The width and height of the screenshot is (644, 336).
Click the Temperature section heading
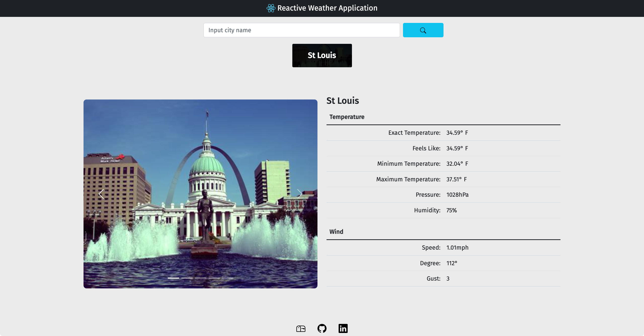[x=347, y=117]
